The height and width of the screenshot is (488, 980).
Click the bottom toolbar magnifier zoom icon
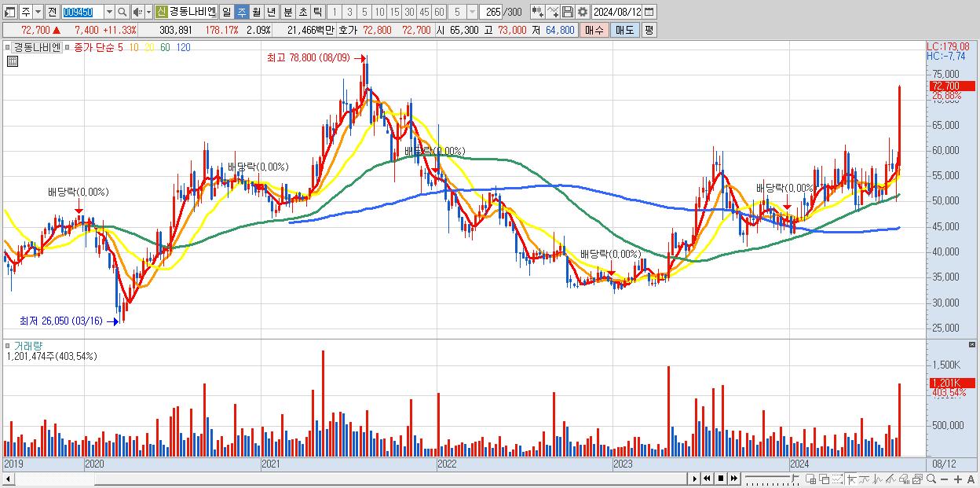[x=931, y=479]
